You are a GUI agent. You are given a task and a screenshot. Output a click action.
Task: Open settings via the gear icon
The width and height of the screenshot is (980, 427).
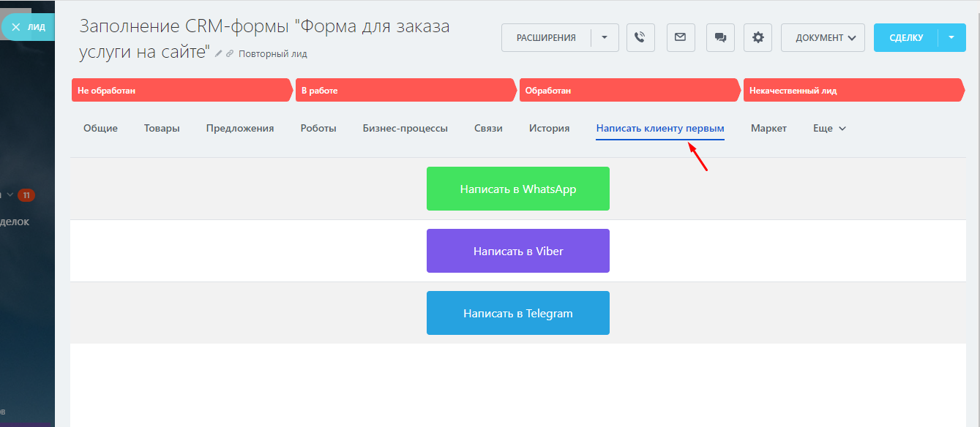(758, 37)
